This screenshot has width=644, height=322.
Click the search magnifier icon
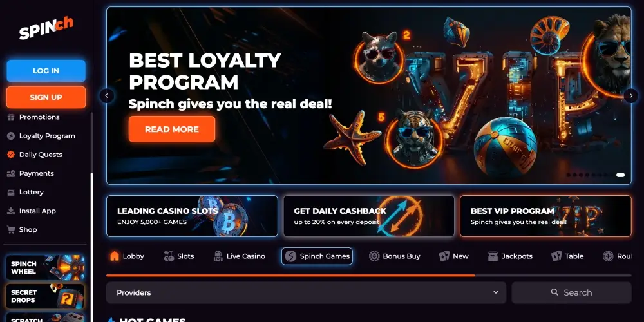(554, 292)
